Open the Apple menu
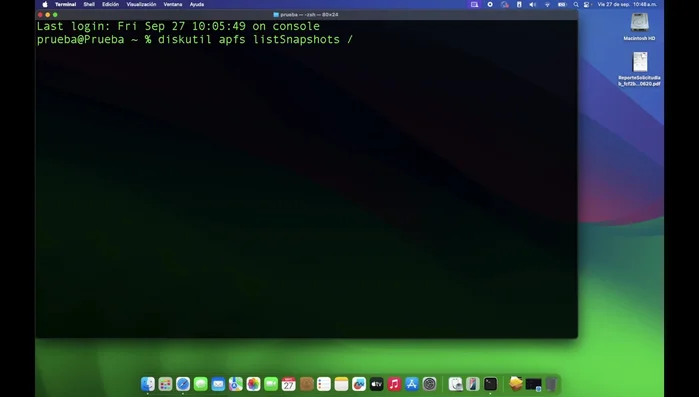 [x=45, y=4]
